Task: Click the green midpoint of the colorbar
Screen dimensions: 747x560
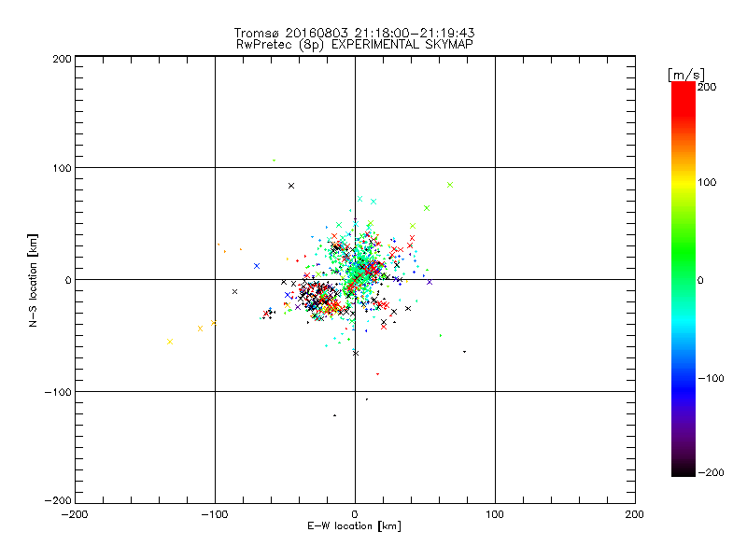Action: click(684, 280)
